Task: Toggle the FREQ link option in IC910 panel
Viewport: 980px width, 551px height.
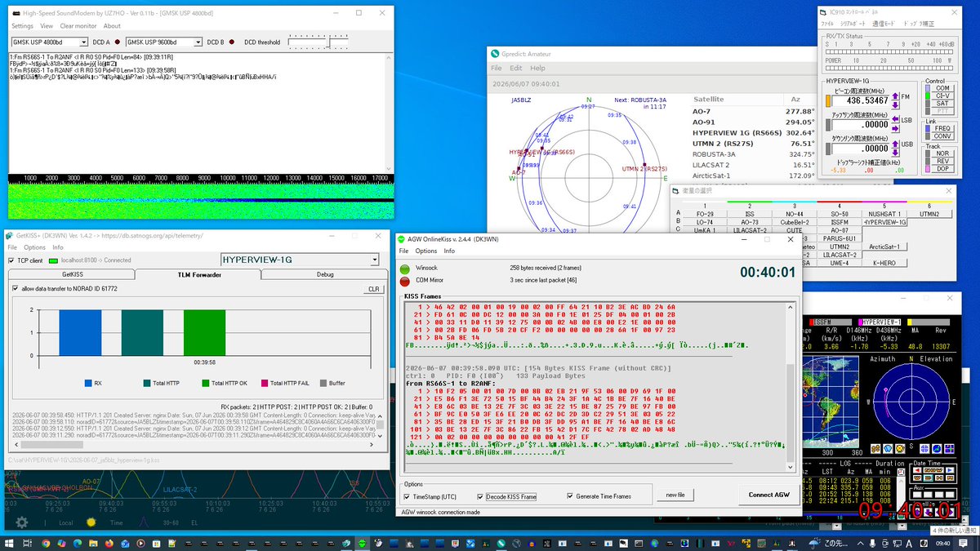Action: pyautogui.click(x=942, y=128)
